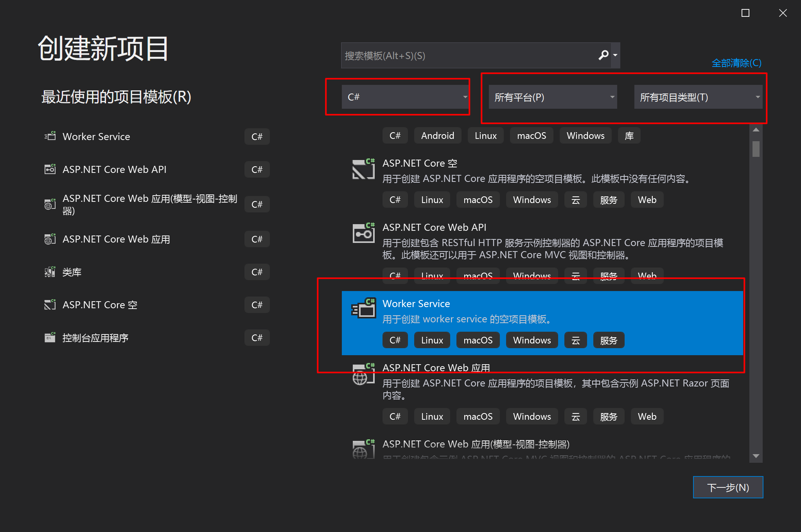
Task: Open the 所有项目类型 project type dropdown
Action: 698,97
